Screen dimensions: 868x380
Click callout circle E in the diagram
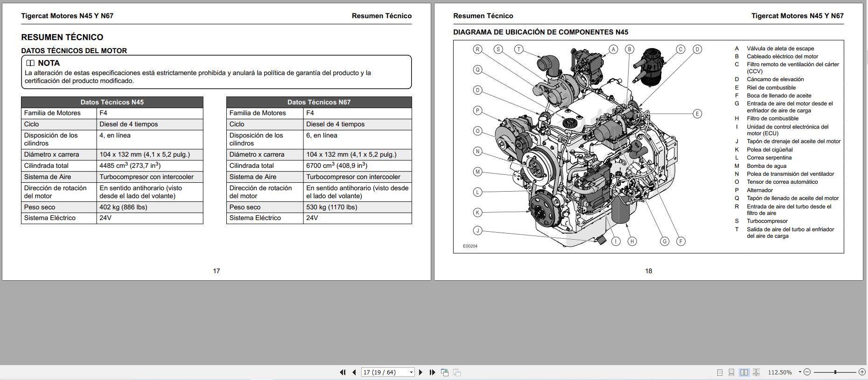coord(697,114)
